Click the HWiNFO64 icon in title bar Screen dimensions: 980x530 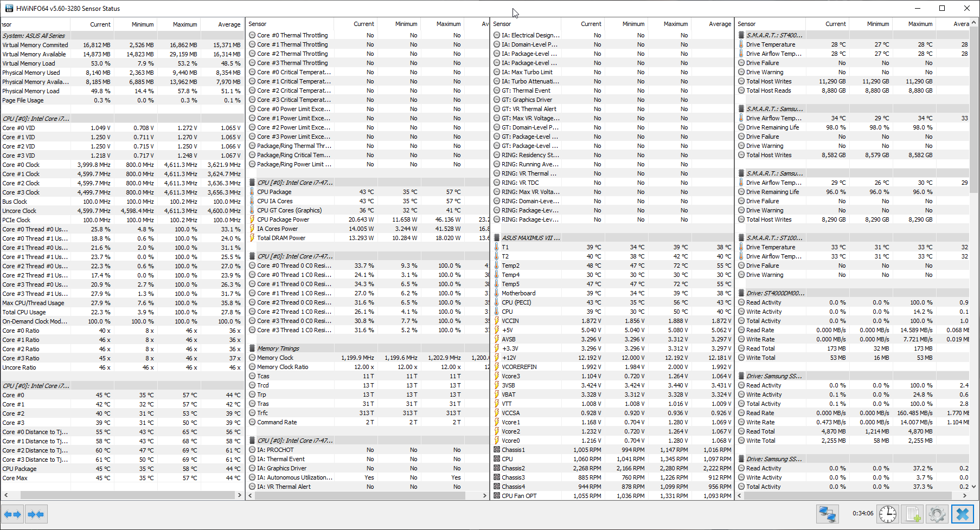point(9,8)
